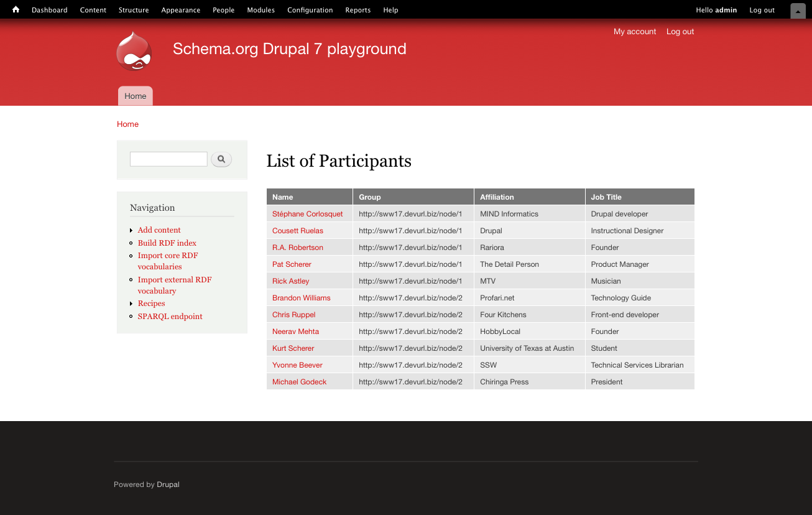
Task: Click the Drupal drop logo
Action: (x=134, y=51)
